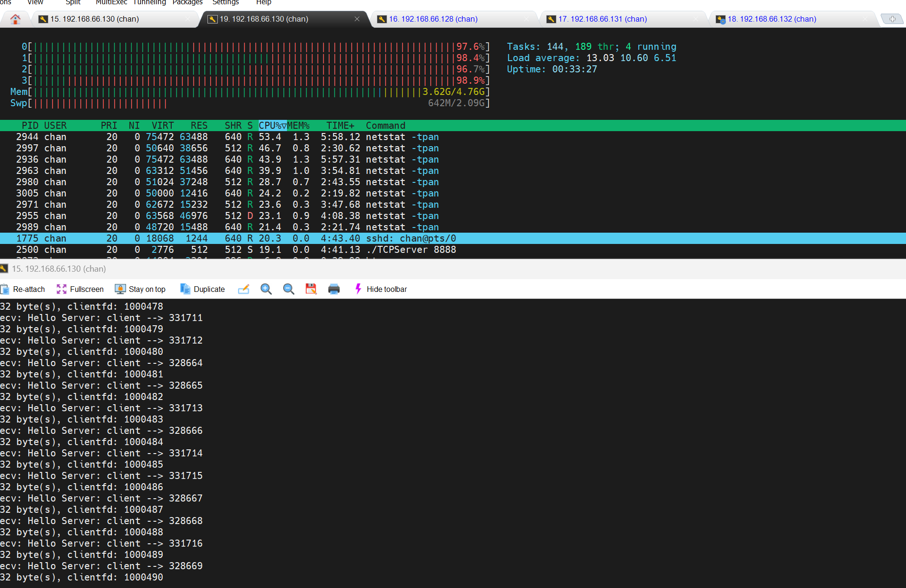This screenshot has width=906, height=588.
Task: Duplicate the current session
Action: (202, 289)
